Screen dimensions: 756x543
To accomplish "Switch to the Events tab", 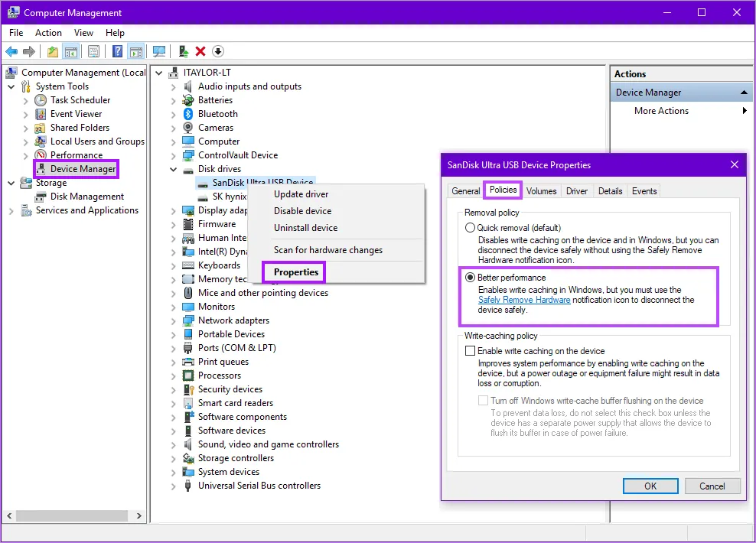I will point(644,190).
